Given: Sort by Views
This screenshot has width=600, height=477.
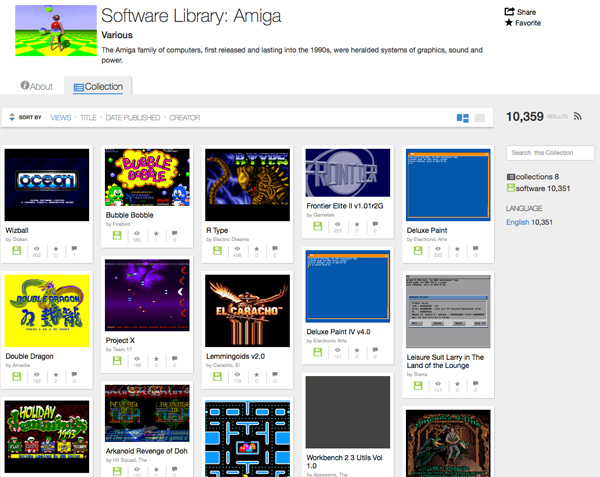Looking at the screenshot, I should click(x=61, y=117).
